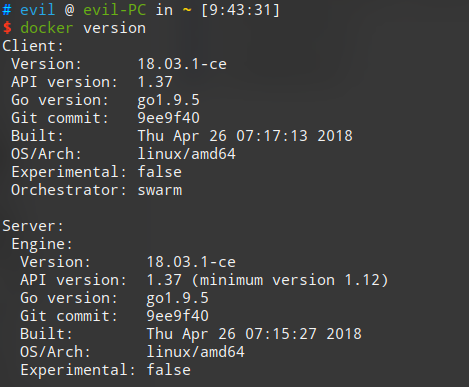Click the yellow tilde directory symbol
Viewport: 469px width, 387px height.
pyautogui.click(x=187, y=10)
